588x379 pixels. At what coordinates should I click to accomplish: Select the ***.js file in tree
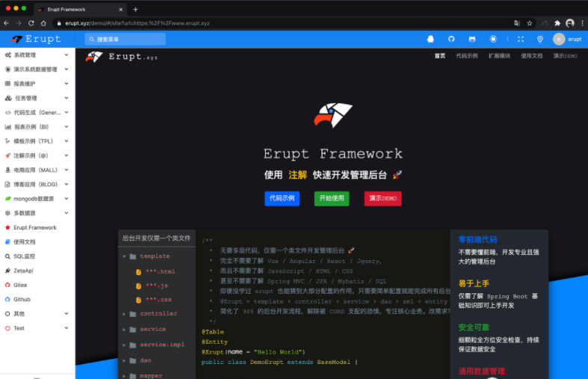click(x=152, y=286)
